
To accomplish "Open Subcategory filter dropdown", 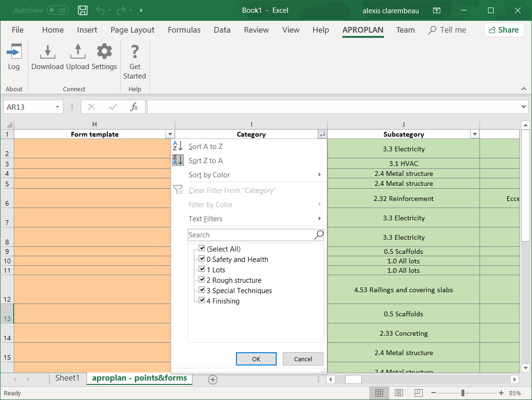I will click(x=475, y=134).
